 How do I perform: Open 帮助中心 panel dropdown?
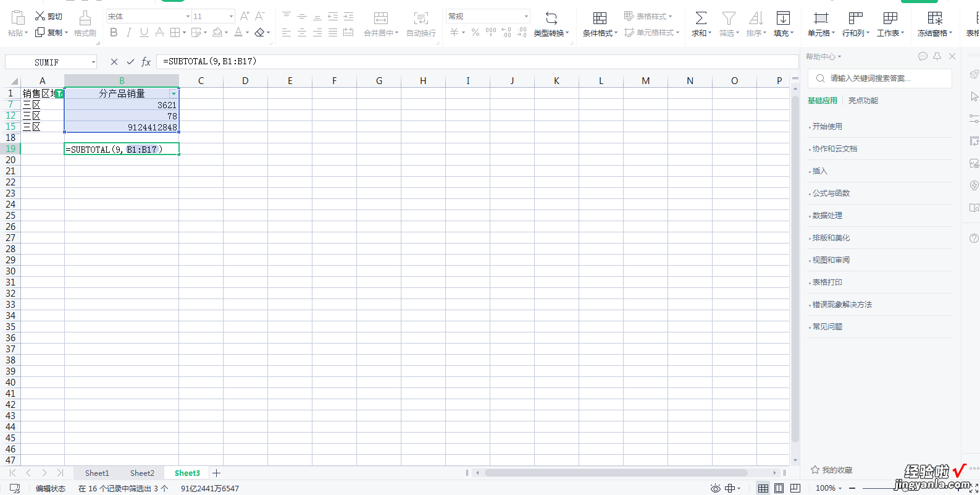823,57
